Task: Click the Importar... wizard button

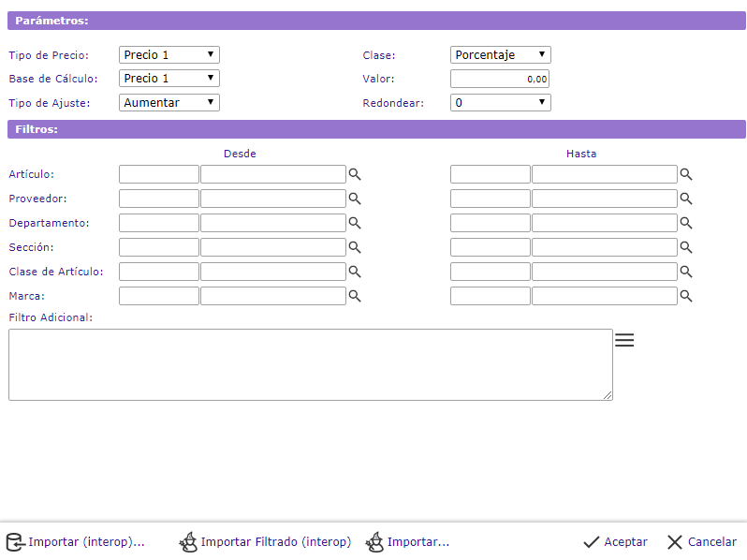Action: pos(407,542)
